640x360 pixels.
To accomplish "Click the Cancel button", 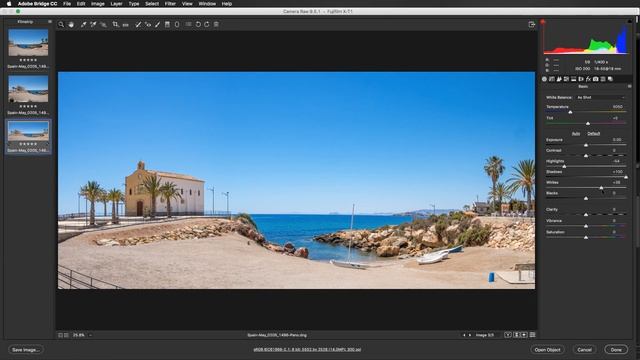I will point(584,350).
